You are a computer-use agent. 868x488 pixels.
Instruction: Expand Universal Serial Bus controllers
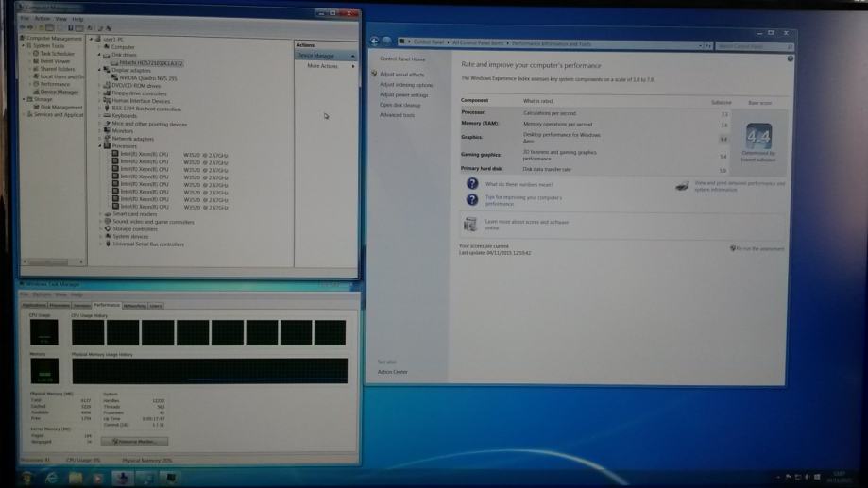pyautogui.click(x=99, y=244)
